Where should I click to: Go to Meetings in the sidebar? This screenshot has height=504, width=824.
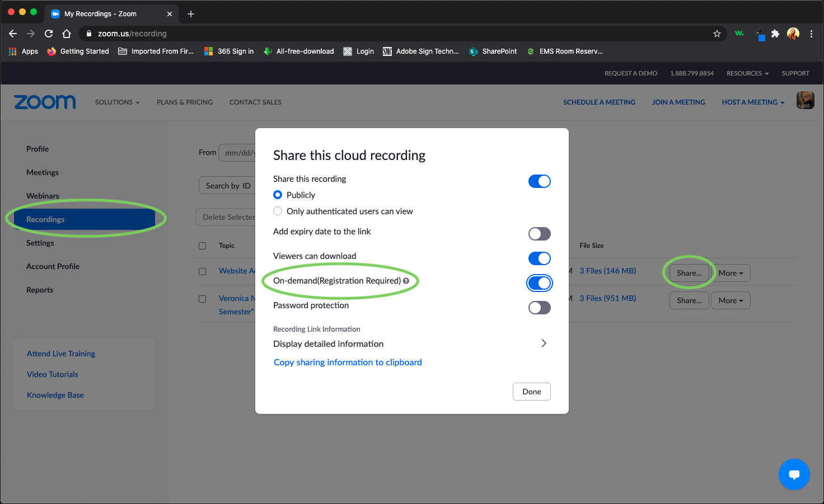43,172
